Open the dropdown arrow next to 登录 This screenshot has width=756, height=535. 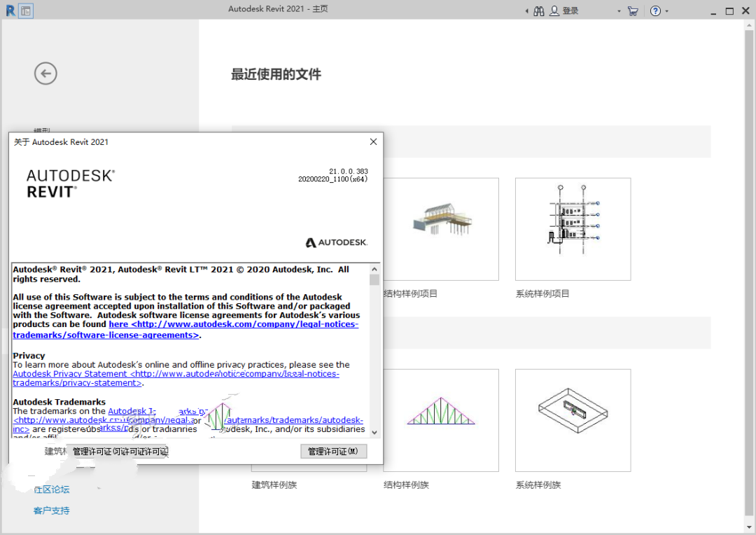coord(619,11)
